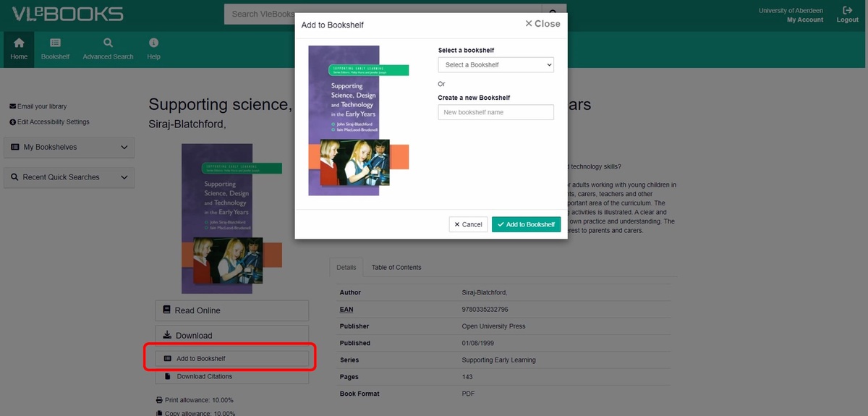The width and height of the screenshot is (868, 416).
Task: Click the New bookshelf name field
Action: (495, 112)
